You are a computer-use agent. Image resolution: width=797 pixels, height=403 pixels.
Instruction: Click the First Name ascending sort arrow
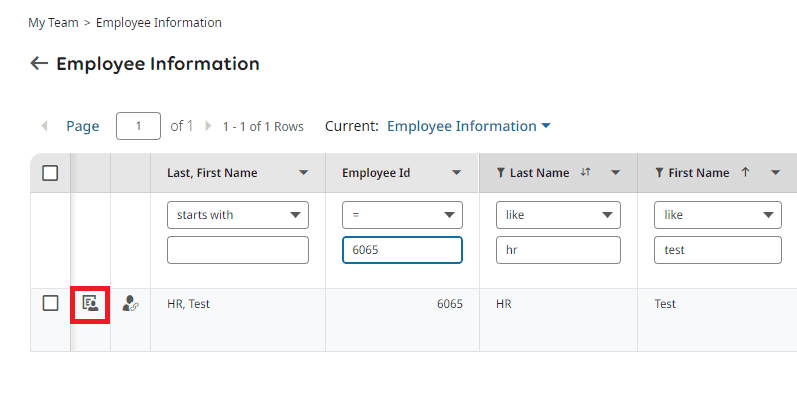pyautogui.click(x=745, y=173)
